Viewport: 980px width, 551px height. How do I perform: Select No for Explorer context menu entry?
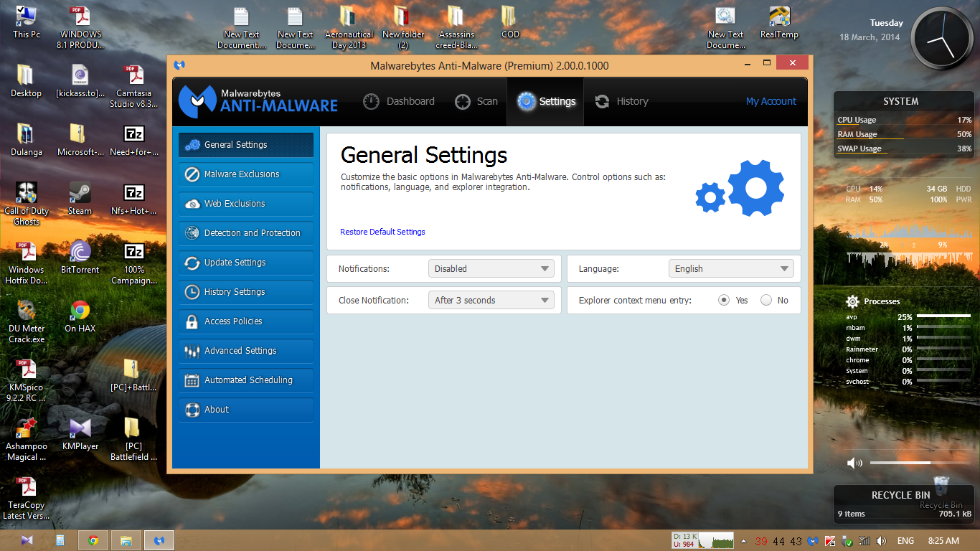[766, 301]
